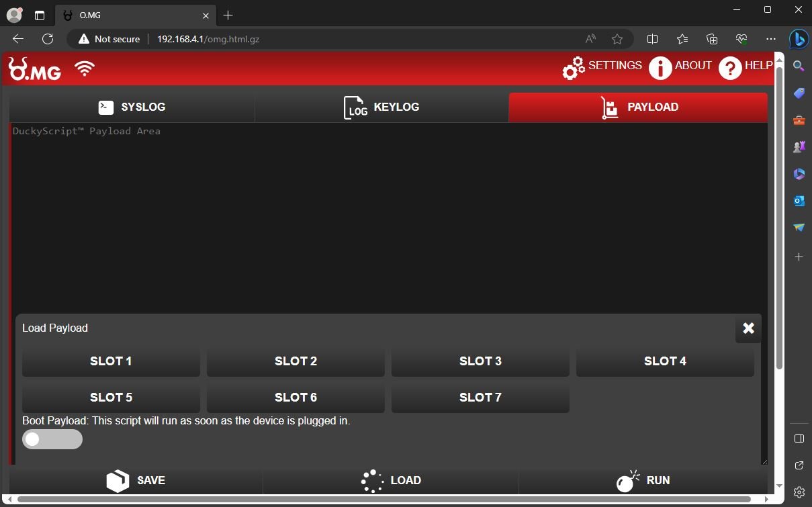This screenshot has height=507, width=812.
Task: Enable the Boot Payload toggle switch
Action: (52, 439)
